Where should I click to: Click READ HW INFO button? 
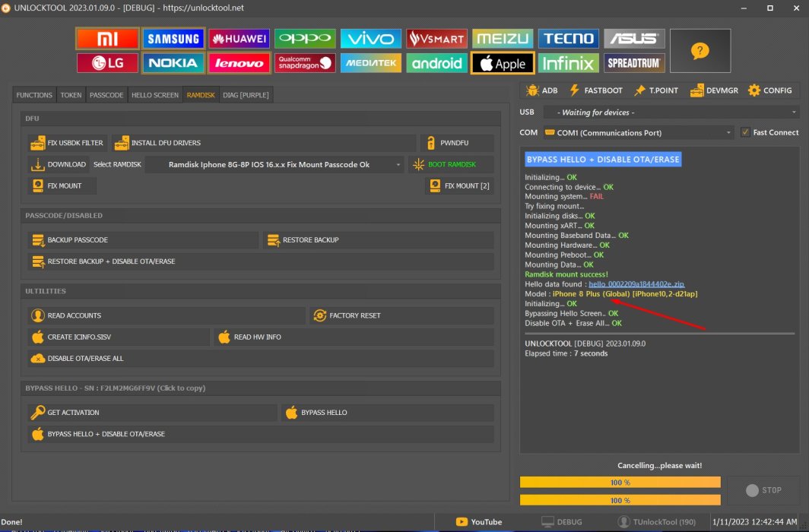tap(354, 337)
